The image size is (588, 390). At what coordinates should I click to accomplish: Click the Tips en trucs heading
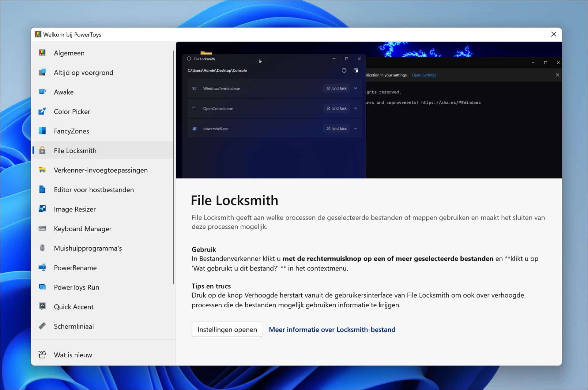pyautogui.click(x=211, y=286)
